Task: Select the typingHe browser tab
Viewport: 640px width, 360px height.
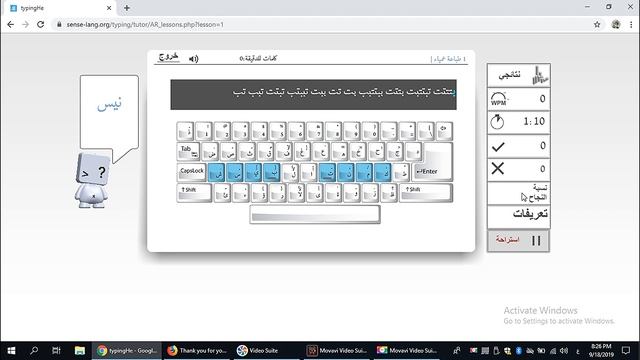Action: [x=61, y=8]
